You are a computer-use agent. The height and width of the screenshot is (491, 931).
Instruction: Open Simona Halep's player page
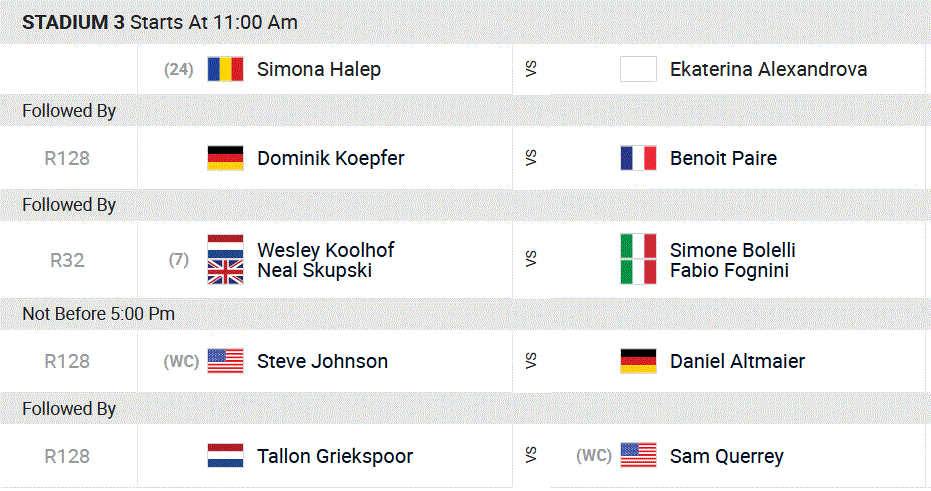tap(318, 69)
